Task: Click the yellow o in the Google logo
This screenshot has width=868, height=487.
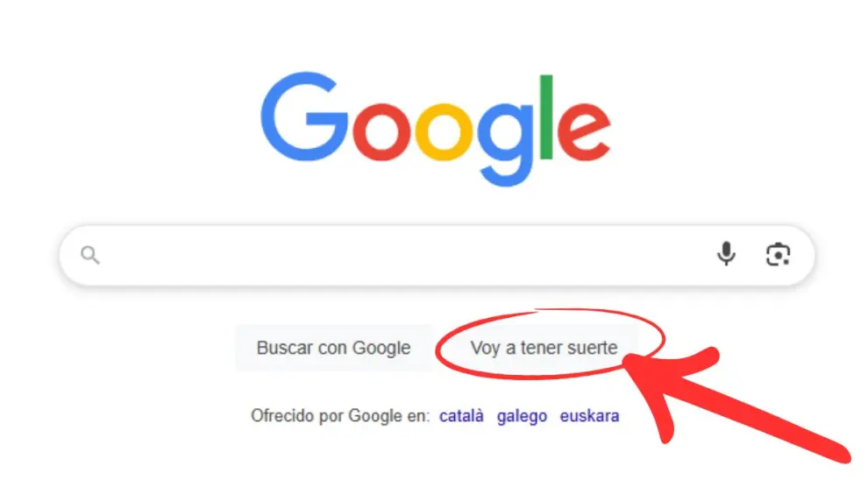Action: coord(444,131)
